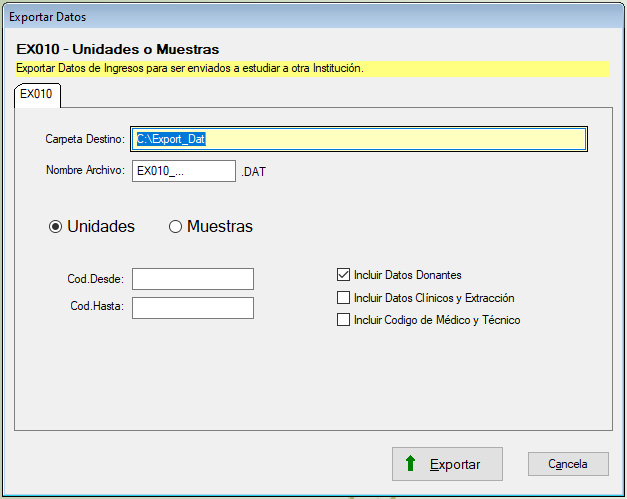627x499 pixels.
Task: Tick Incluir Codigo de Médico y Técnico
Action: [344, 320]
